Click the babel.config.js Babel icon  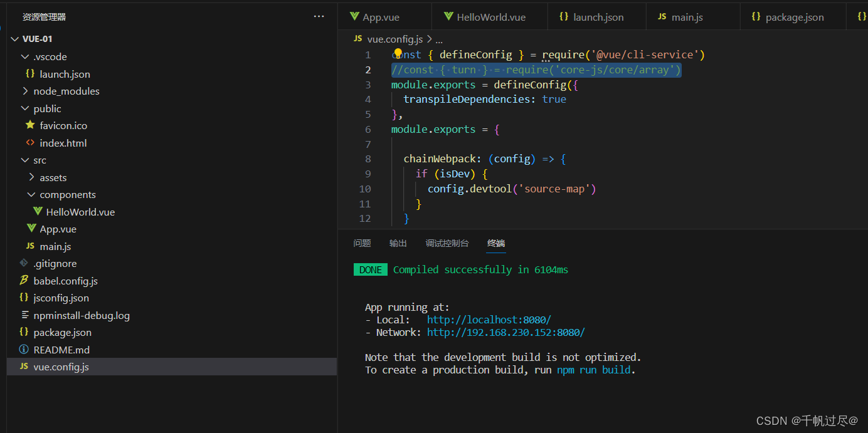pos(24,281)
